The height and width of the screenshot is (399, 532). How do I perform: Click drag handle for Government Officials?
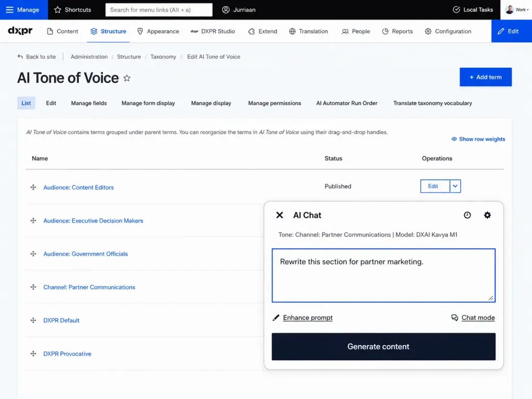click(33, 254)
